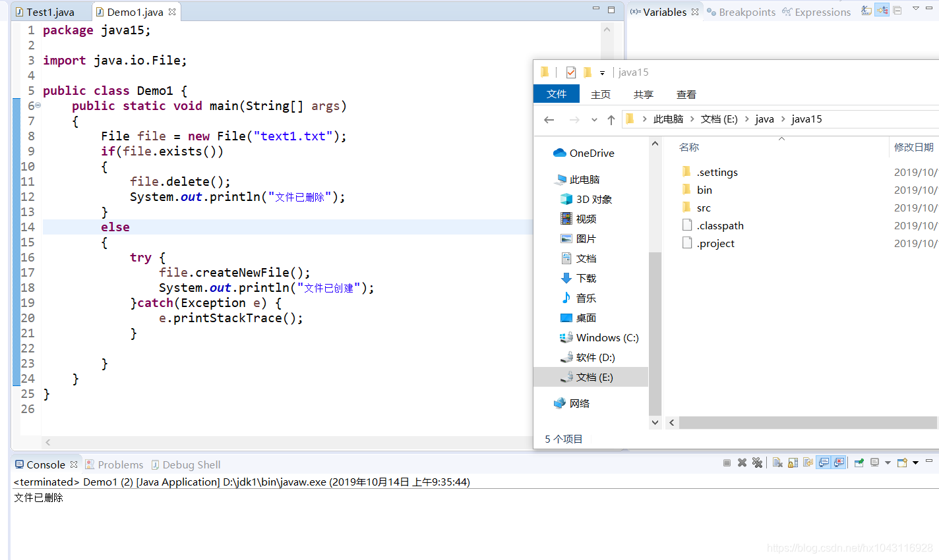Open the 文件 ribbon tab in Explorer
This screenshot has height=560, width=939.
557,94
